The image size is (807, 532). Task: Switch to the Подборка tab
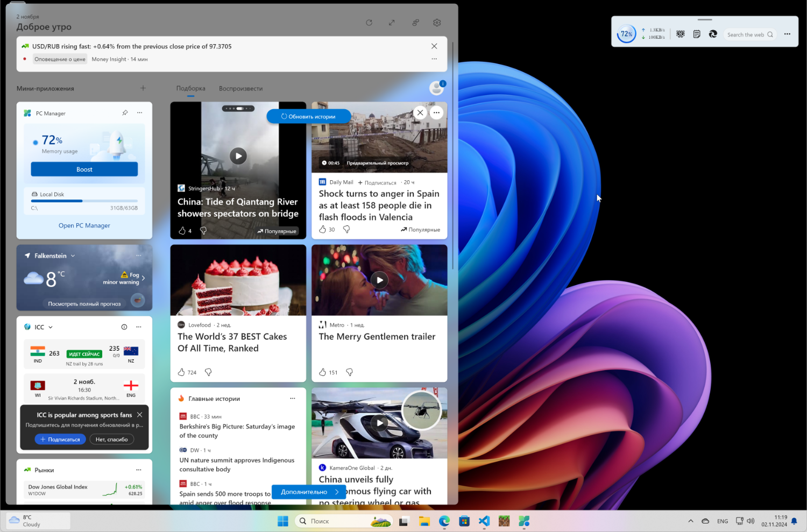(191, 88)
